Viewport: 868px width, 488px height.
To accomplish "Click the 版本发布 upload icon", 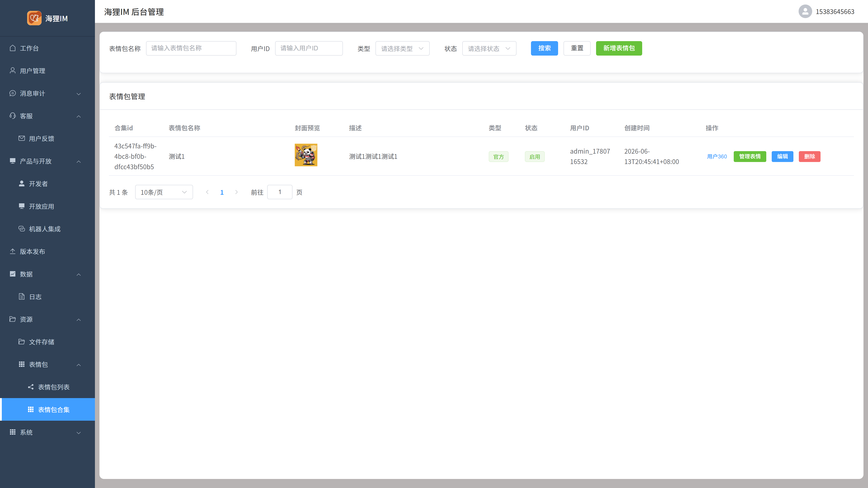I will [x=12, y=251].
